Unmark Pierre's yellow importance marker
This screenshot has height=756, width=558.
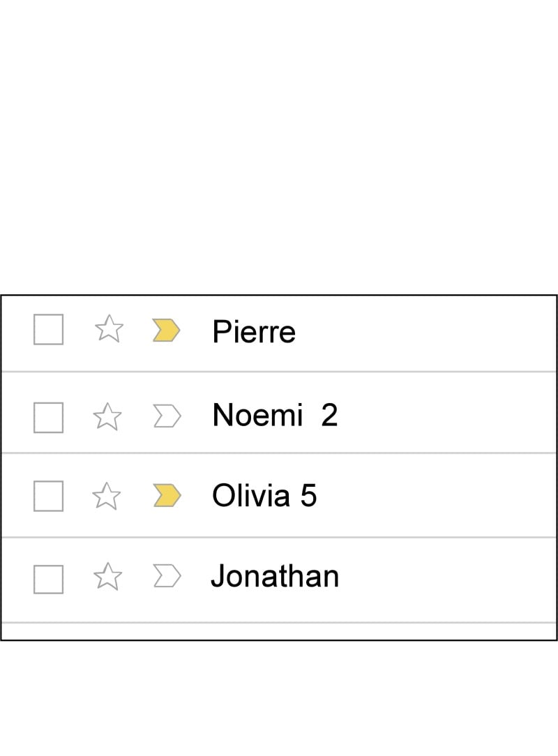tap(167, 331)
